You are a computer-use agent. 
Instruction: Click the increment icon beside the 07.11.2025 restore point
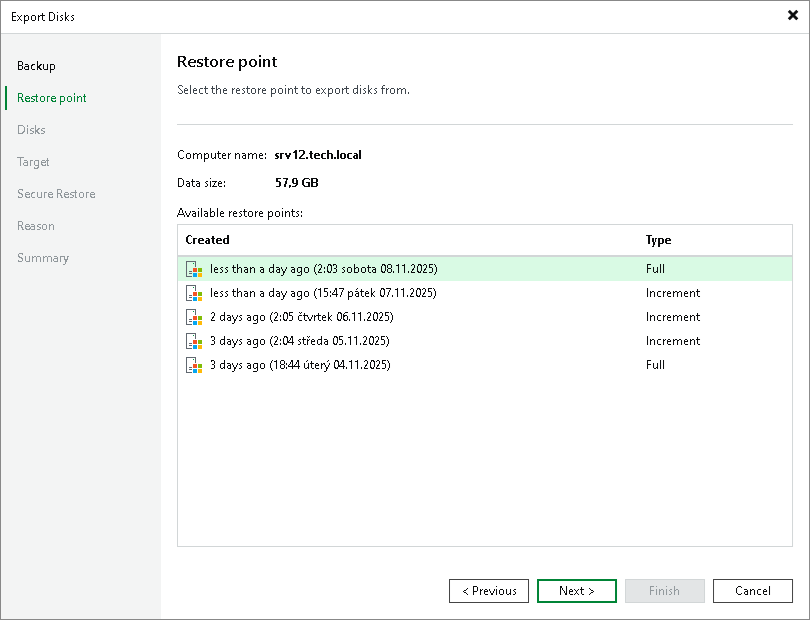[194, 293]
